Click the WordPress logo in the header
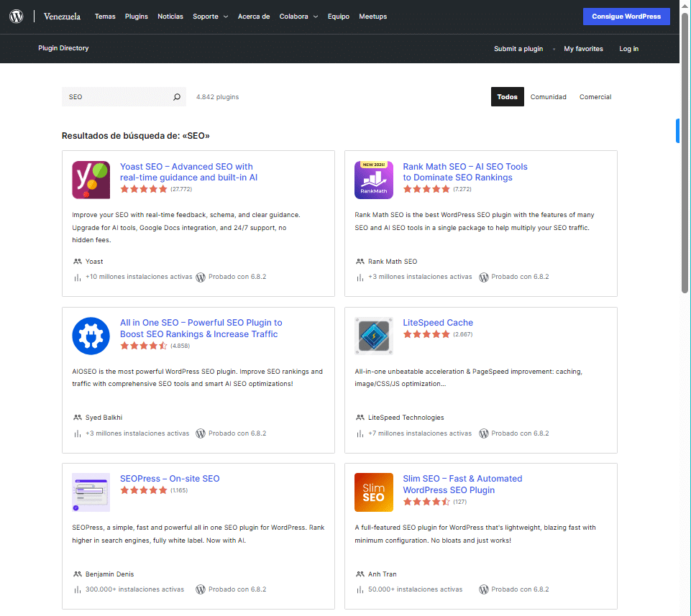The width and height of the screenshot is (691, 616). 17,17
